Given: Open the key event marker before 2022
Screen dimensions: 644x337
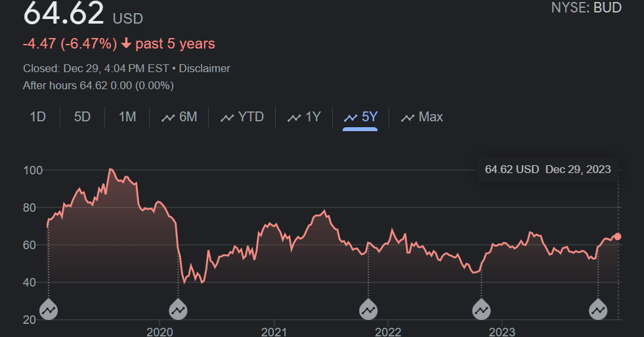Looking at the screenshot, I should pyautogui.click(x=368, y=310).
